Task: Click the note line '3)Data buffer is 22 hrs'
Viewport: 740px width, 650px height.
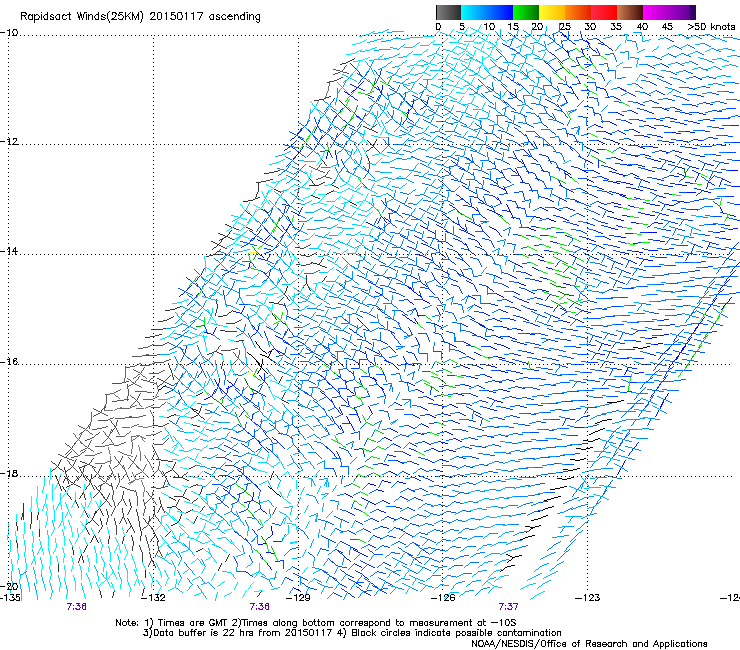Action: [353, 633]
